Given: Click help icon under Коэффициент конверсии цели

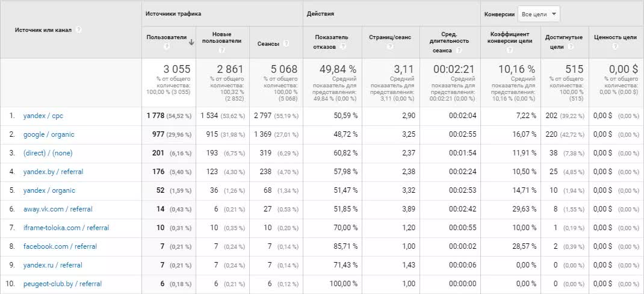Looking at the screenshot, I should (509, 50).
